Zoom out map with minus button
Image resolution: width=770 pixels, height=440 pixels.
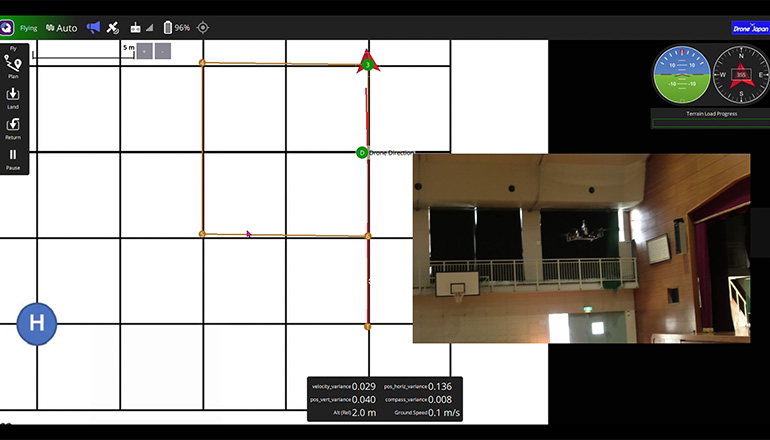tap(162, 51)
